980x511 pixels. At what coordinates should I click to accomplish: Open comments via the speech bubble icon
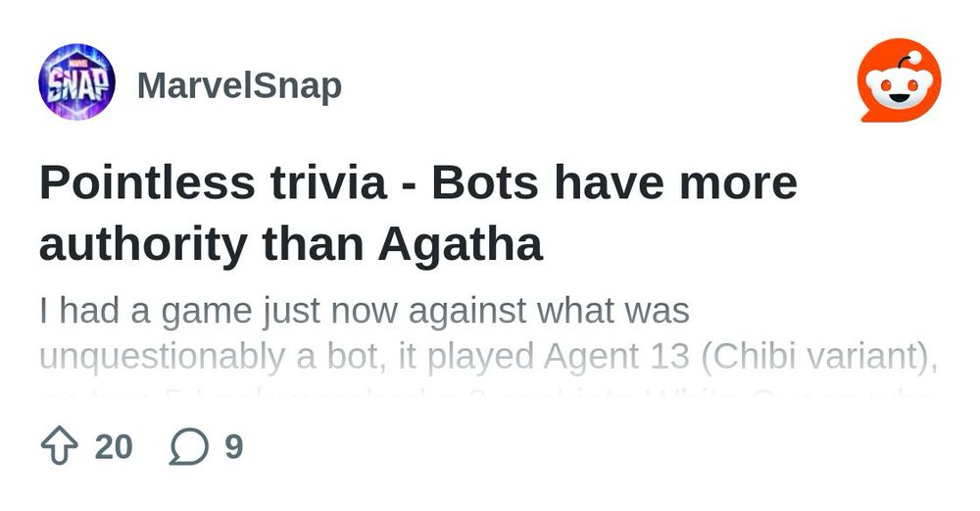[x=189, y=446]
